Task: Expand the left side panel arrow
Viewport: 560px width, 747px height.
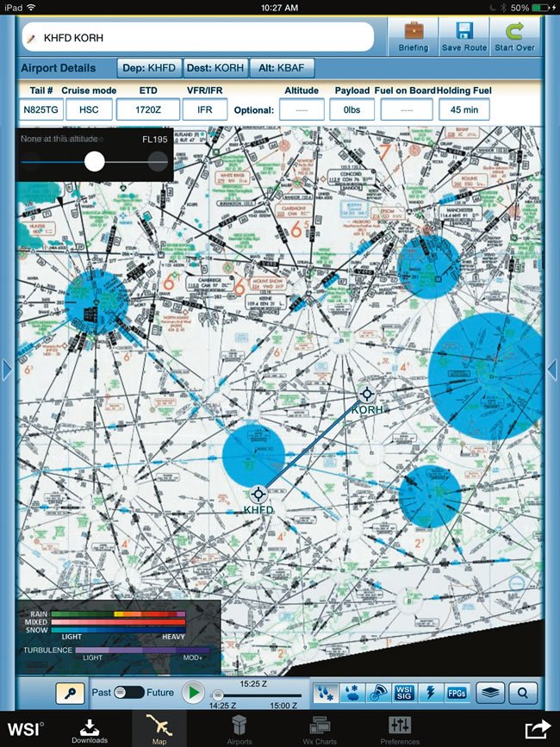Action: coord(7,370)
